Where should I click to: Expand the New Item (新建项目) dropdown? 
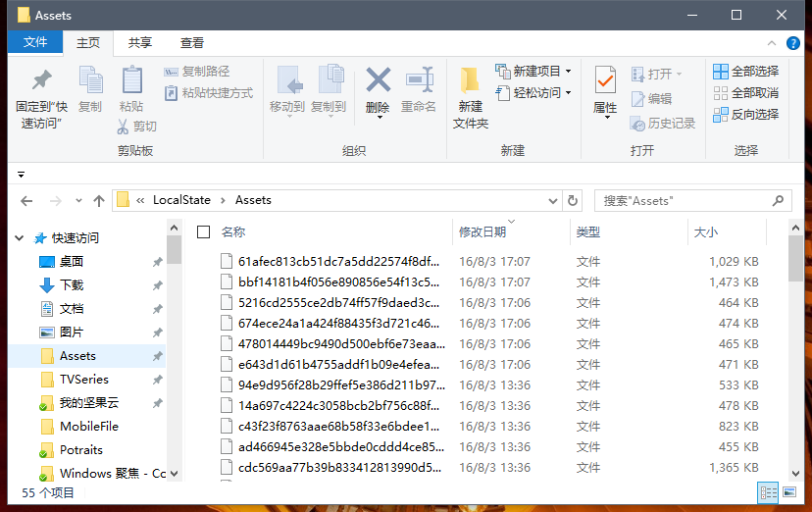click(x=568, y=72)
